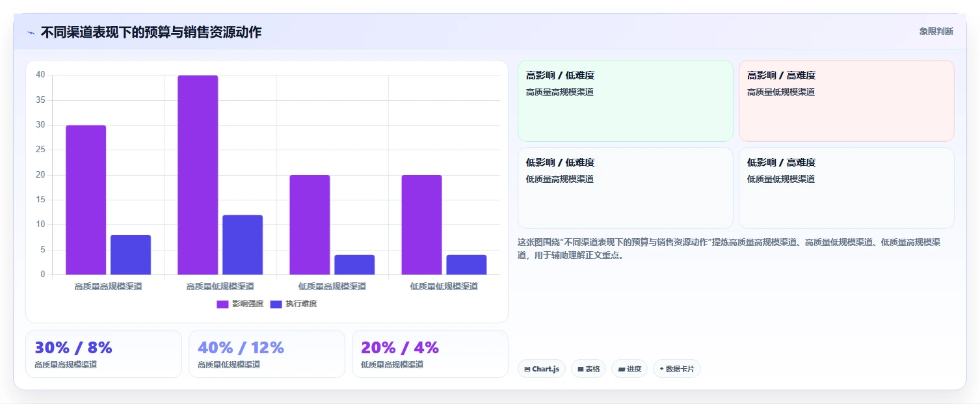The height and width of the screenshot is (404, 980).
Task: Click the x-axis label 低质量高规模渠道
Action: tap(332, 286)
